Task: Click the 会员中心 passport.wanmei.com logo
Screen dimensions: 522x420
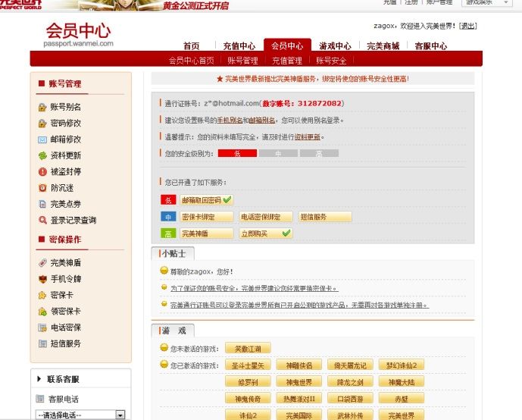Action: click(79, 35)
